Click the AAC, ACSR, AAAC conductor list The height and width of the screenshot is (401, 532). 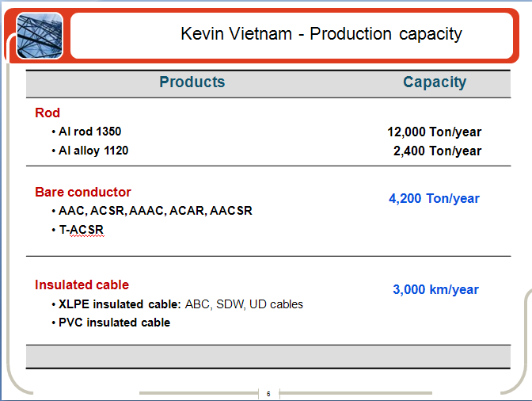pos(155,211)
